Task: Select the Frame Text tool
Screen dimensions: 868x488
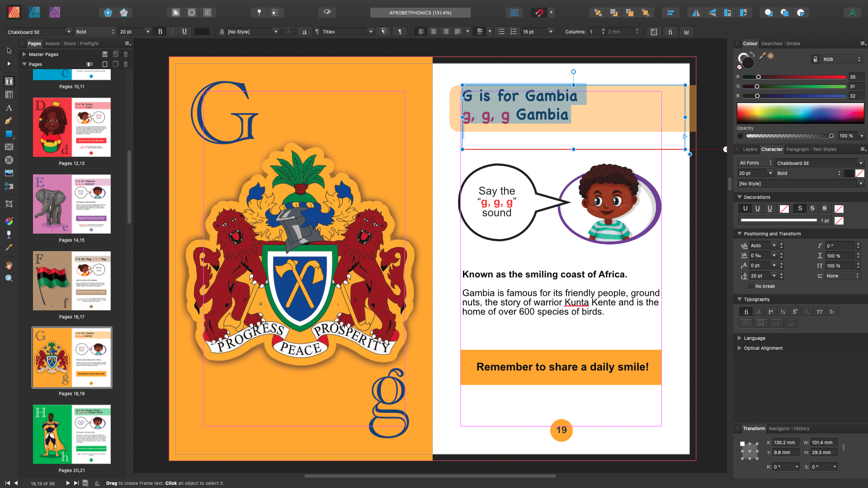Action: 9,81
